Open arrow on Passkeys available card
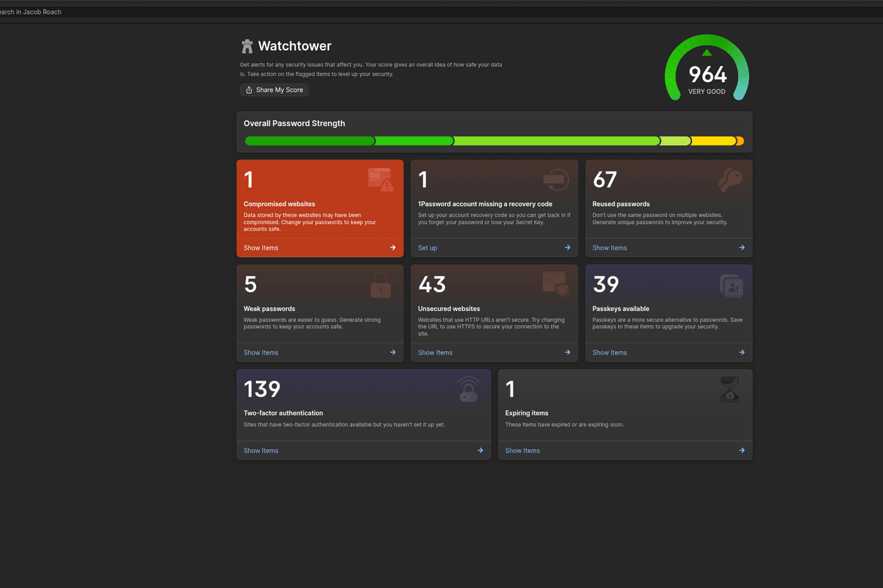The height and width of the screenshot is (588, 883). (x=742, y=352)
